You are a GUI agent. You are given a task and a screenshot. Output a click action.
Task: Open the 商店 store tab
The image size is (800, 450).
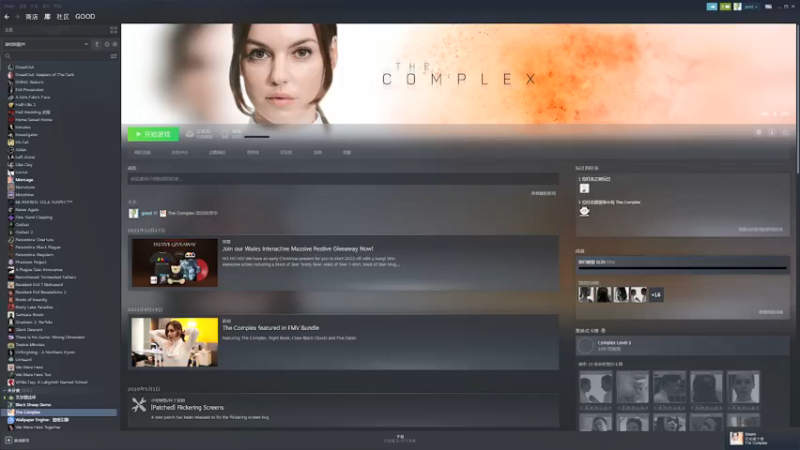tap(32, 17)
